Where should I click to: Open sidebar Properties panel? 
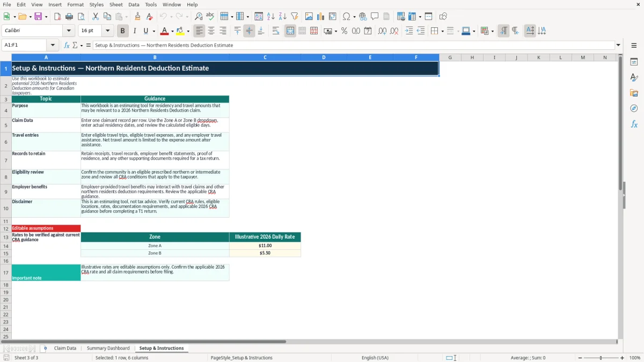634,62
